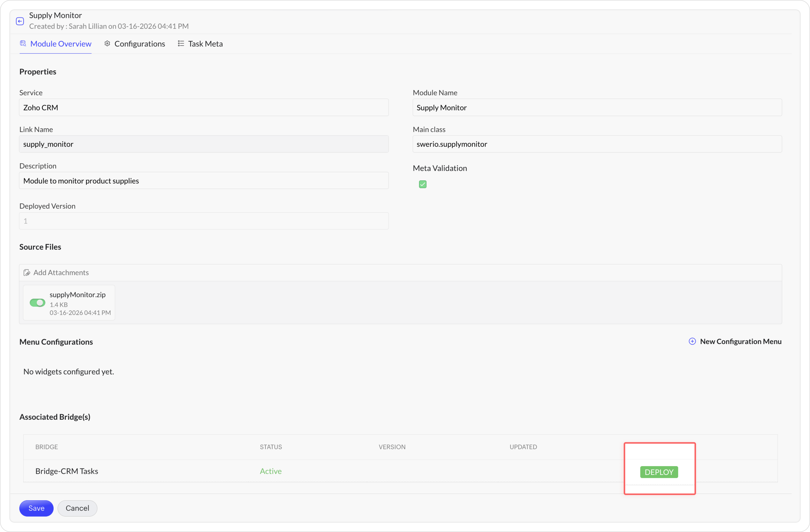
Task: Toggle off the supplyMonitor.zip switch
Action: click(x=37, y=303)
